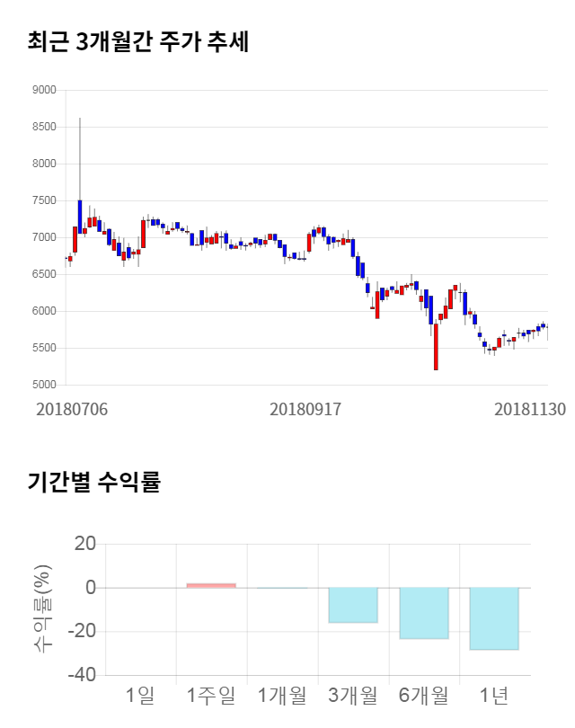This screenshot has height=728, width=575.
Task: Choose the 1개월 period label
Action: coord(282,695)
